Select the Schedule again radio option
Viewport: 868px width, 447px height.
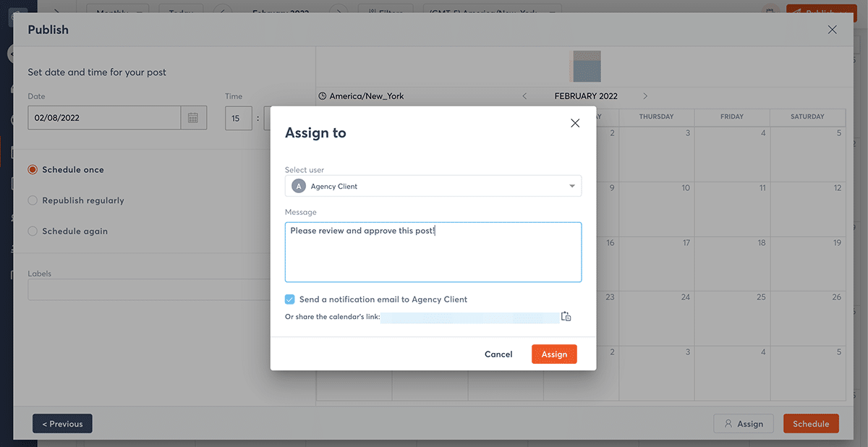click(x=33, y=231)
